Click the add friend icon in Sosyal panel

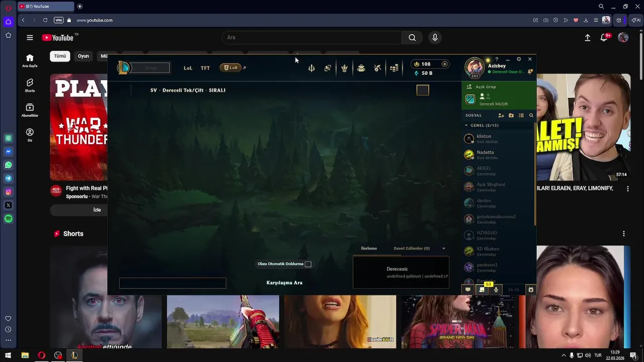[501, 115]
